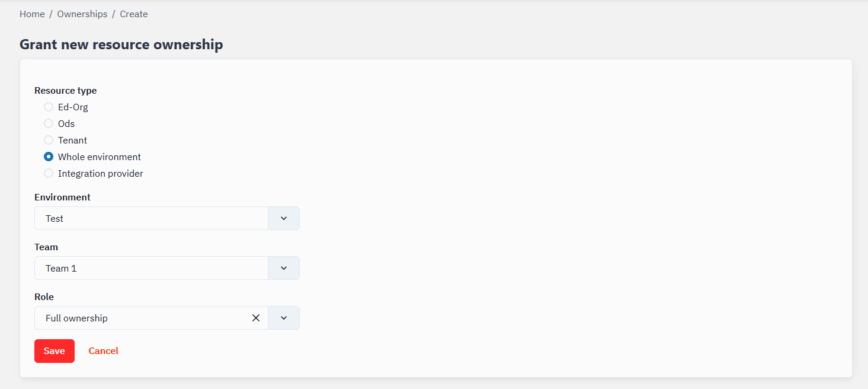868x389 pixels.
Task: Expand the Role dropdown arrow
Action: click(x=284, y=318)
